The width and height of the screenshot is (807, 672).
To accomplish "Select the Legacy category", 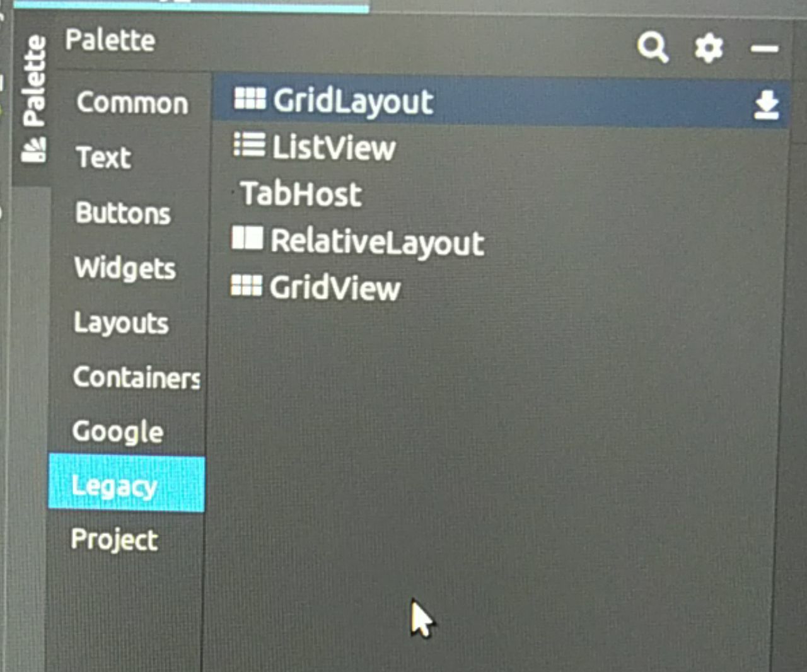I will tap(127, 484).
